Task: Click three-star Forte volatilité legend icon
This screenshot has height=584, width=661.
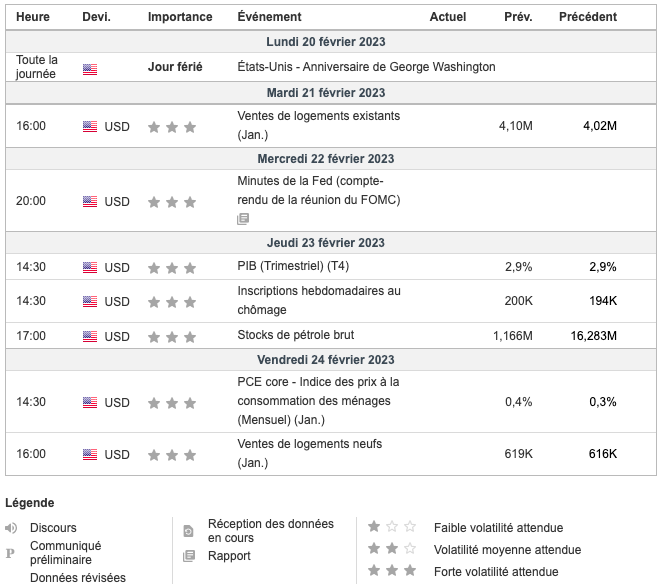Action: [x=392, y=571]
